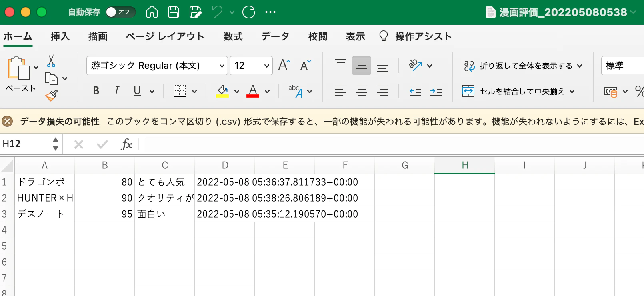Redo the last action
Image resolution: width=644 pixels, height=296 pixels.
coord(249,12)
